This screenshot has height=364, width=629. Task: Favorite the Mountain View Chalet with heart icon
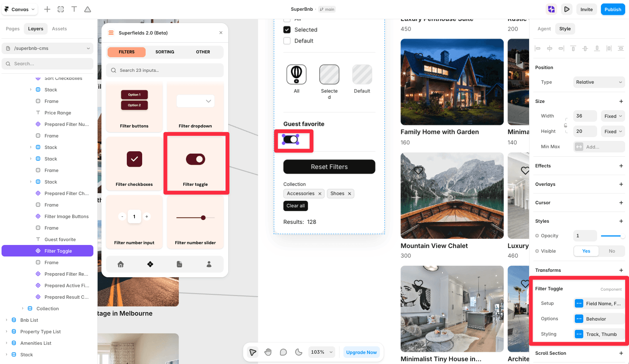pyautogui.click(x=418, y=170)
